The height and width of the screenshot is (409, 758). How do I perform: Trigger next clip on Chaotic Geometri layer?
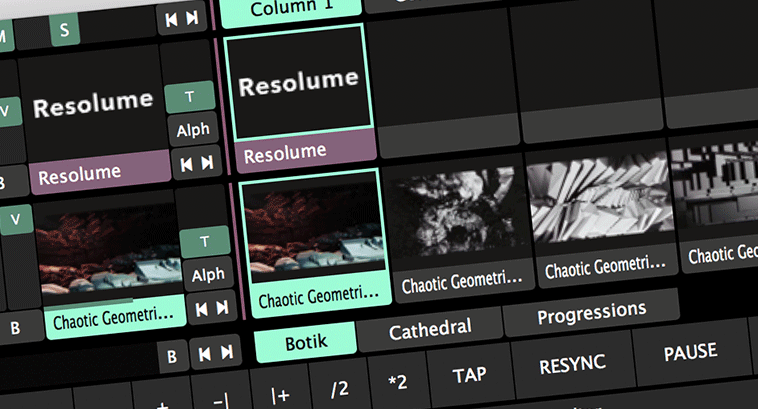[x=222, y=307]
